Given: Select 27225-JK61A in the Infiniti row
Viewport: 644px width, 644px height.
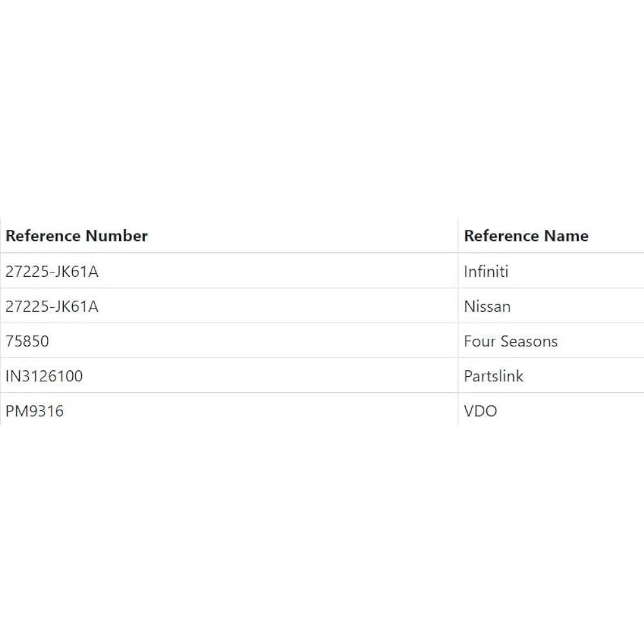Looking at the screenshot, I should (x=52, y=272).
